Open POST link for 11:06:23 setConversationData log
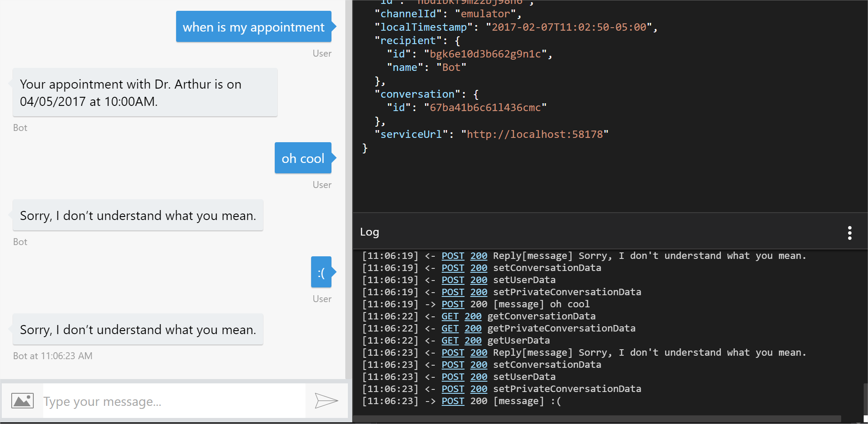Image resolution: width=868 pixels, height=424 pixels. tap(453, 365)
